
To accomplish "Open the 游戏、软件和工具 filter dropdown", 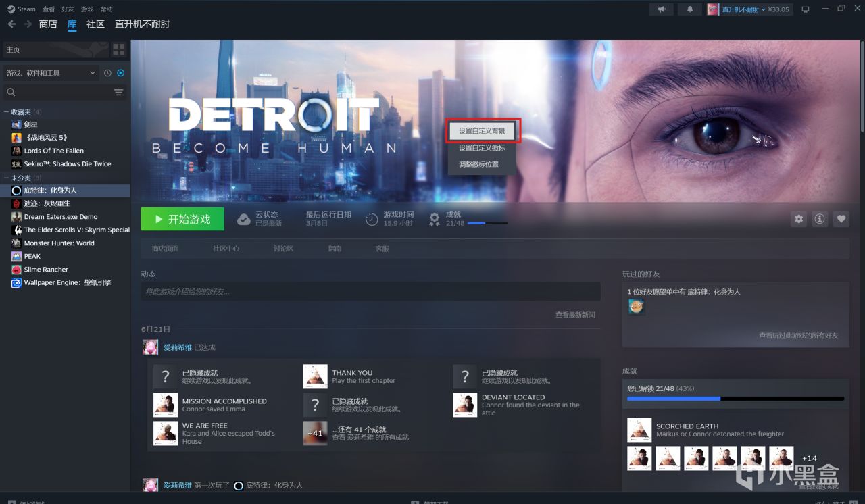I will coord(51,73).
